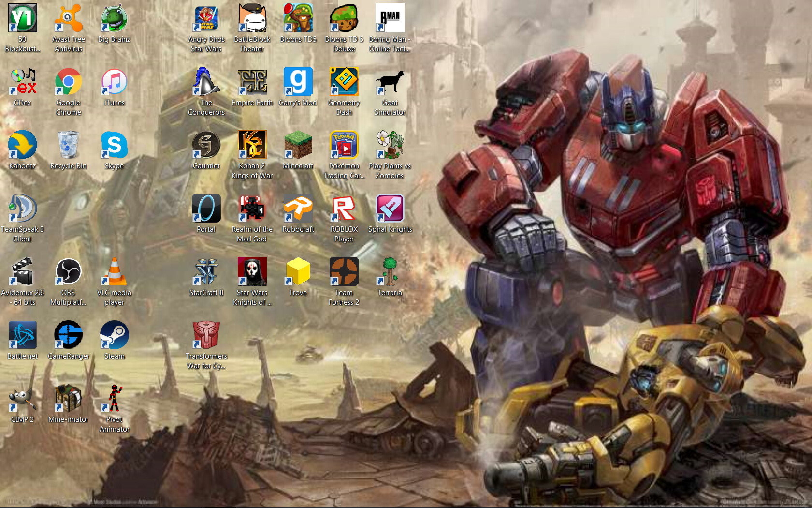Click the Goat Simulator icon

click(x=390, y=82)
